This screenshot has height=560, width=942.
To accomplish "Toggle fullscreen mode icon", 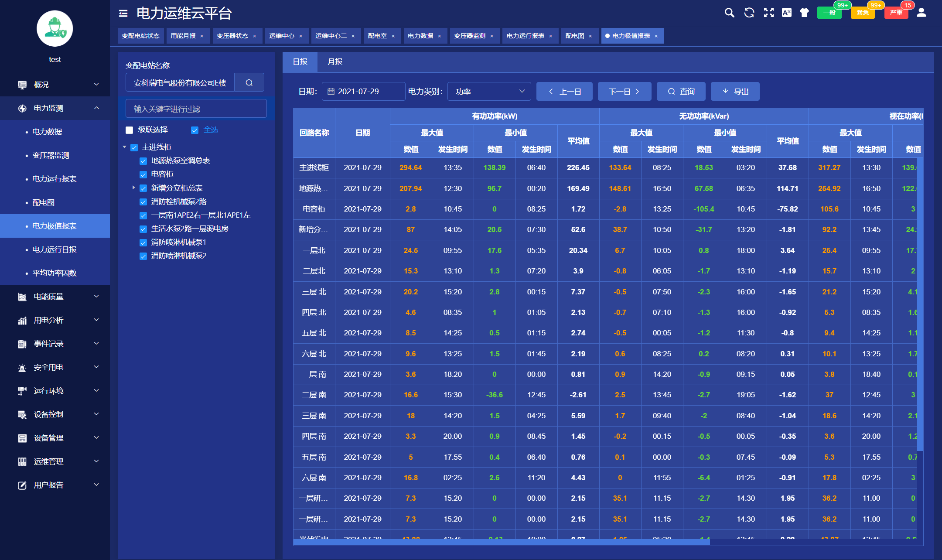I will point(768,13).
